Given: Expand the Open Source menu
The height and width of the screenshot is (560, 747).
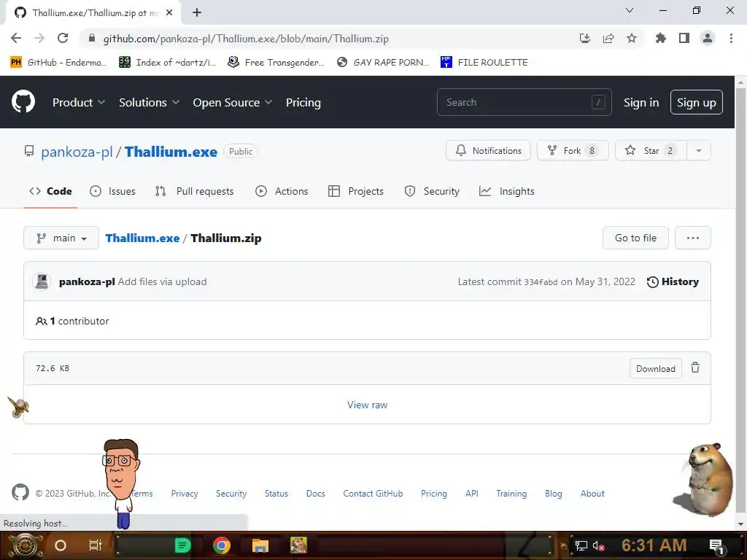Looking at the screenshot, I should click(233, 102).
